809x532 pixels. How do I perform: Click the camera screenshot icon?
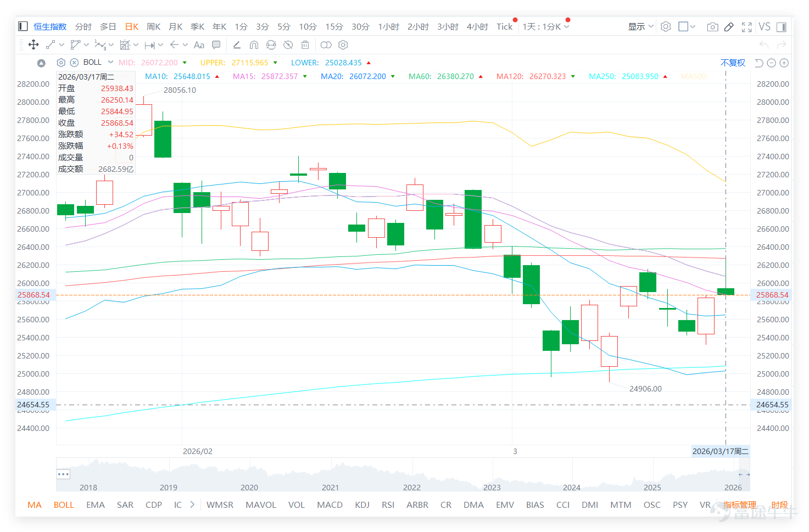[713, 27]
